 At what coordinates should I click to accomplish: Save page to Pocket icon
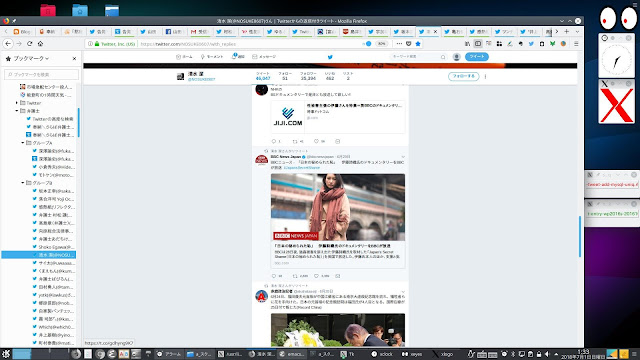click(x=409, y=44)
